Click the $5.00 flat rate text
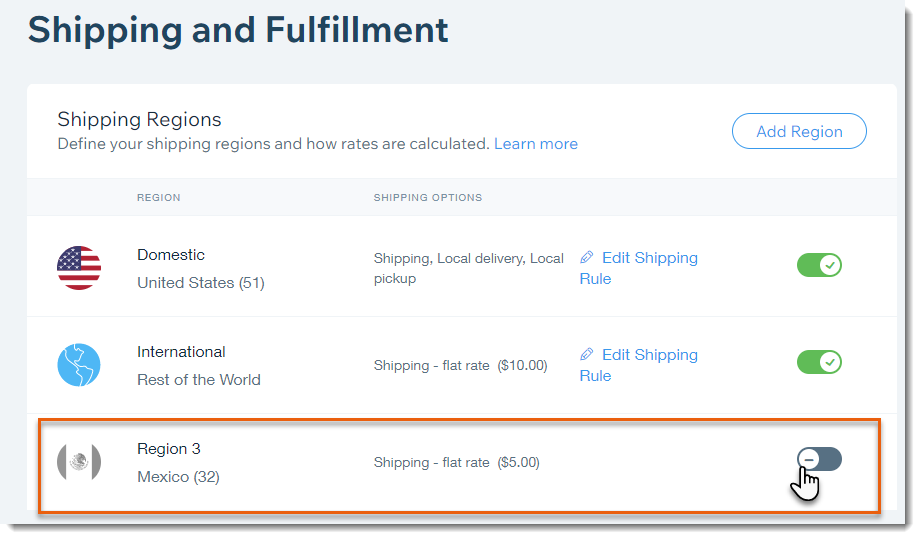 pyautogui.click(x=518, y=462)
